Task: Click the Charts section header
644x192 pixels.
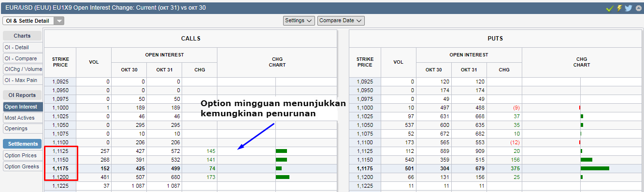Action: (22, 36)
